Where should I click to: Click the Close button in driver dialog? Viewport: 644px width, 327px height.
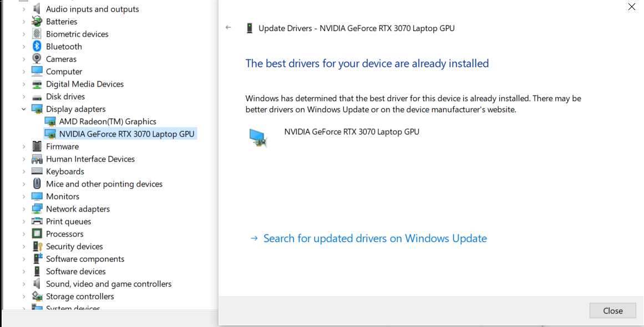pos(613,310)
